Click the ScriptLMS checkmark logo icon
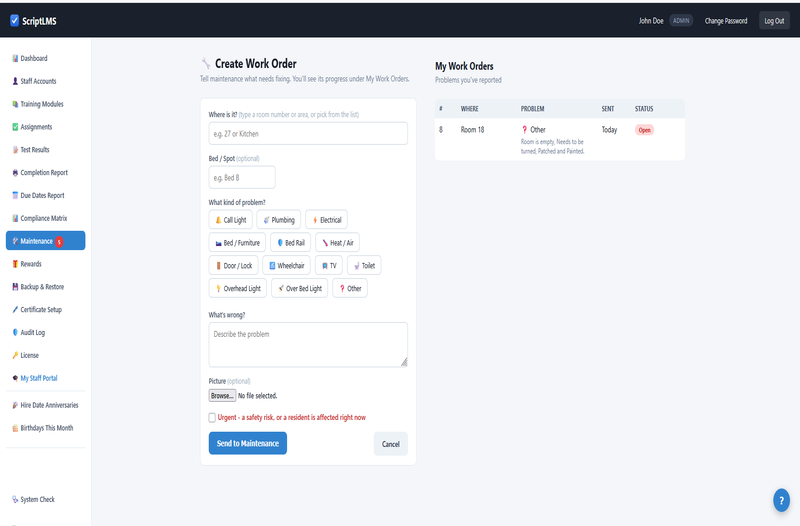The width and height of the screenshot is (800, 526). (14, 20)
